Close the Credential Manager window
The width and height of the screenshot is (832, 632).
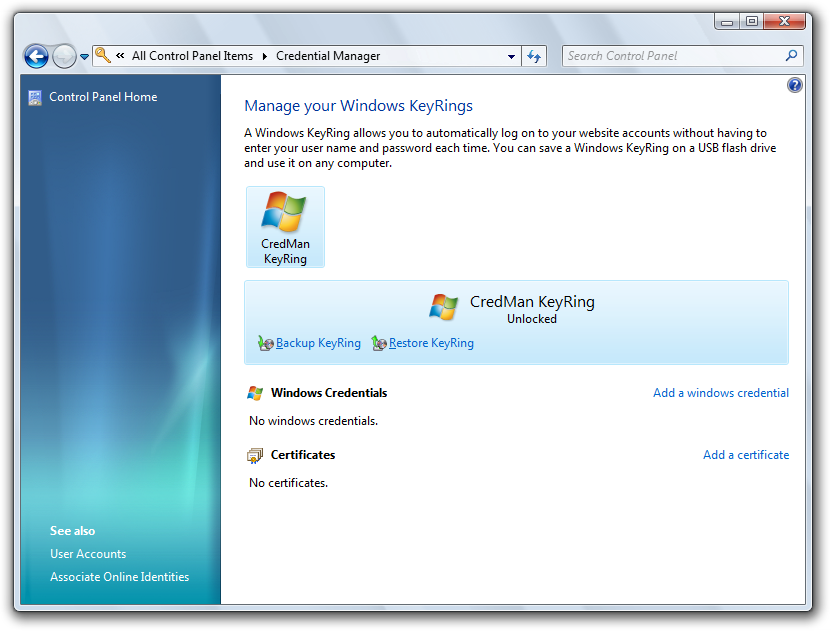[785, 22]
